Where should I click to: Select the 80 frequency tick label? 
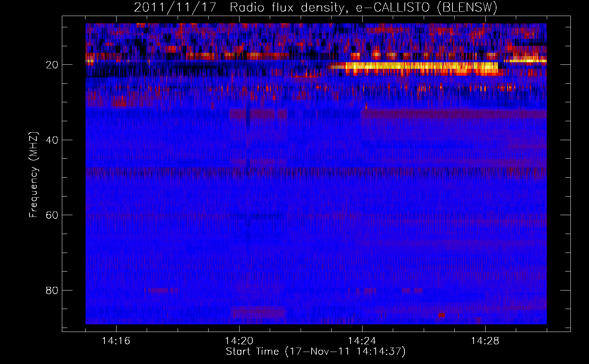point(52,290)
